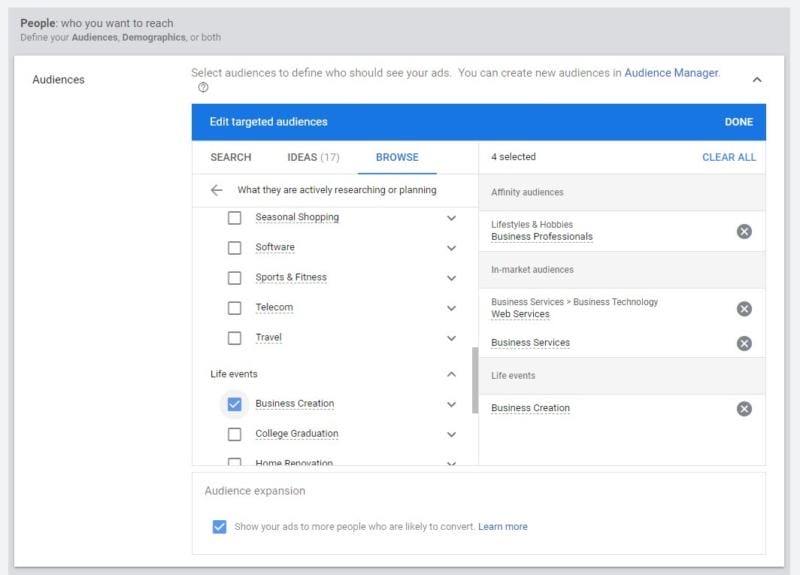Switch to the SEARCH tab

point(231,157)
